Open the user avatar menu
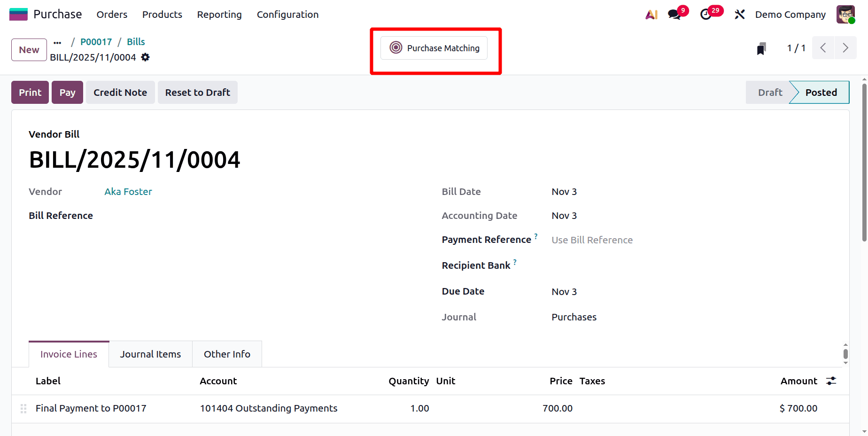The height and width of the screenshot is (436, 868). pyautogui.click(x=845, y=14)
